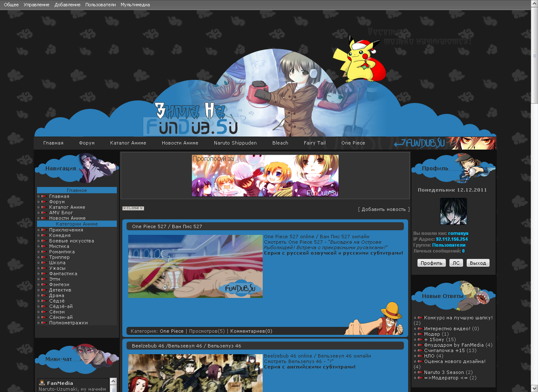This screenshot has height=392, width=538.
Task: Open Форум in the top navbar
Action: tap(87, 143)
